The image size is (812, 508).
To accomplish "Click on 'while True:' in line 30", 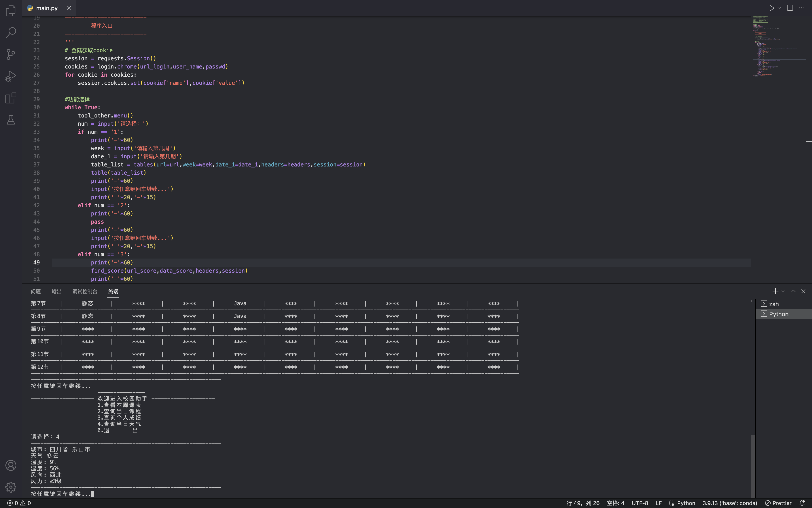I will (82, 107).
